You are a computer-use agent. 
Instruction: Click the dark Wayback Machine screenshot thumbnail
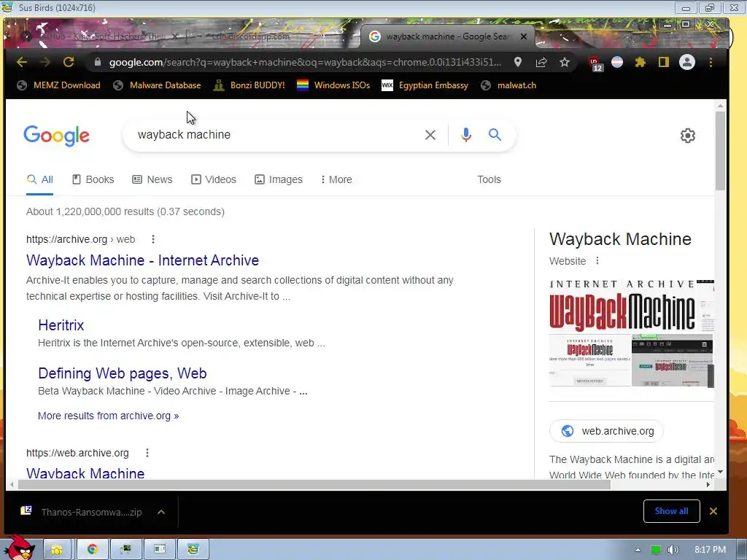click(x=672, y=360)
